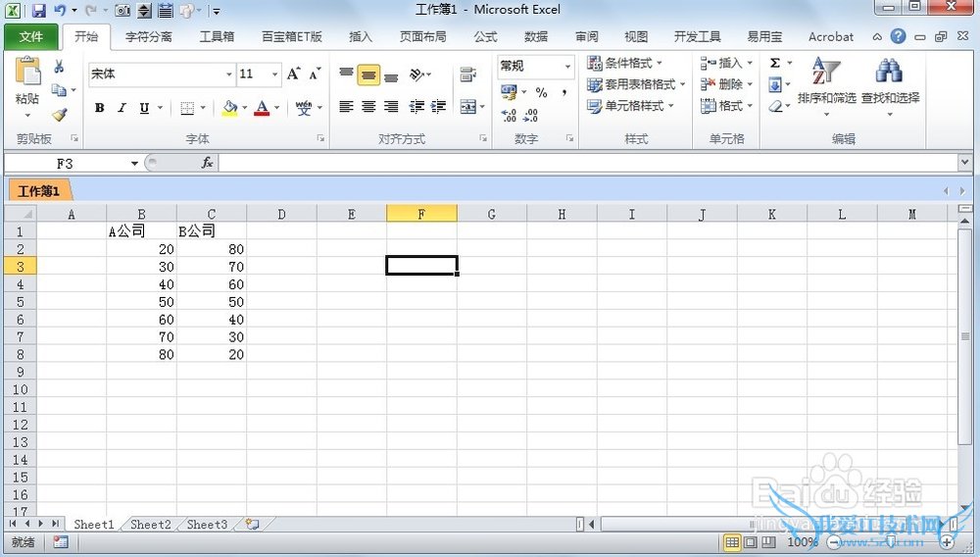The width and height of the screenshot is (980, 557).
Task: Toggle Italic formatting
Action: (122, 108)
